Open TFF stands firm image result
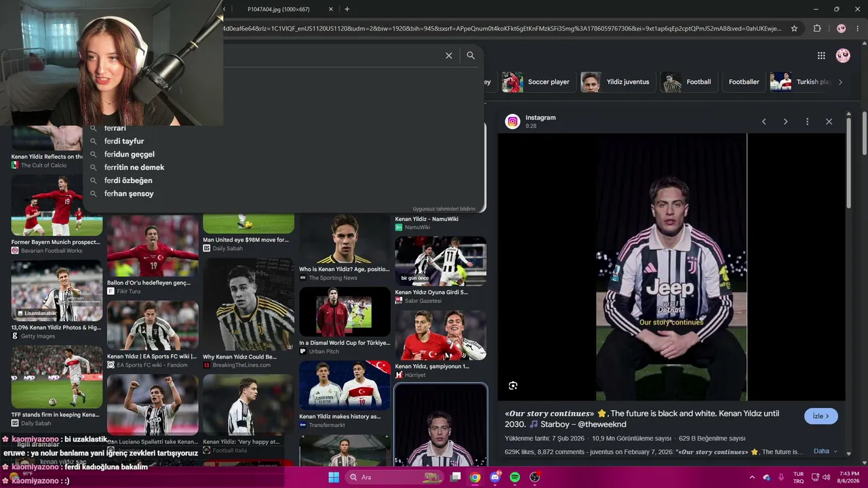The height and width of the screenshot is (488, 868). coord(57,377)
